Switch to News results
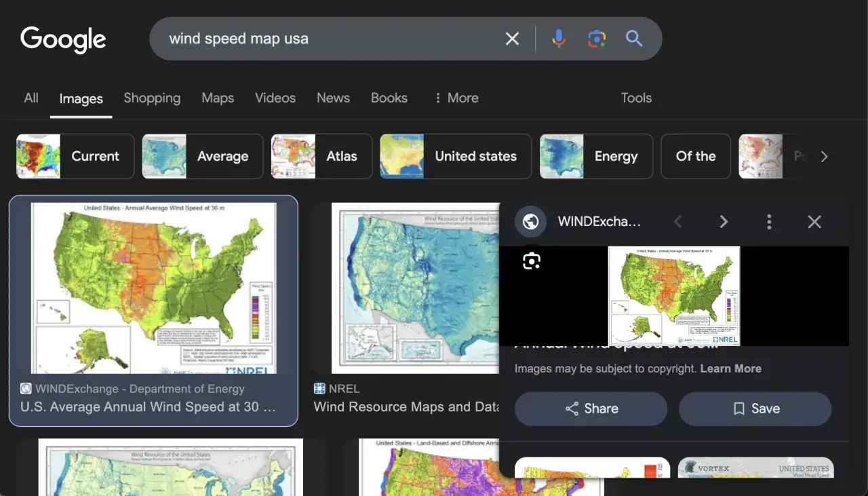The image size is (868, 496). coord(333,98)
